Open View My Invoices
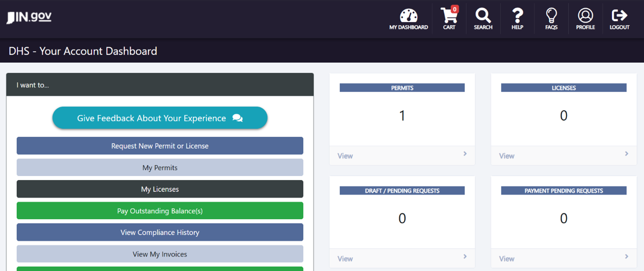 tap(160, 254)
